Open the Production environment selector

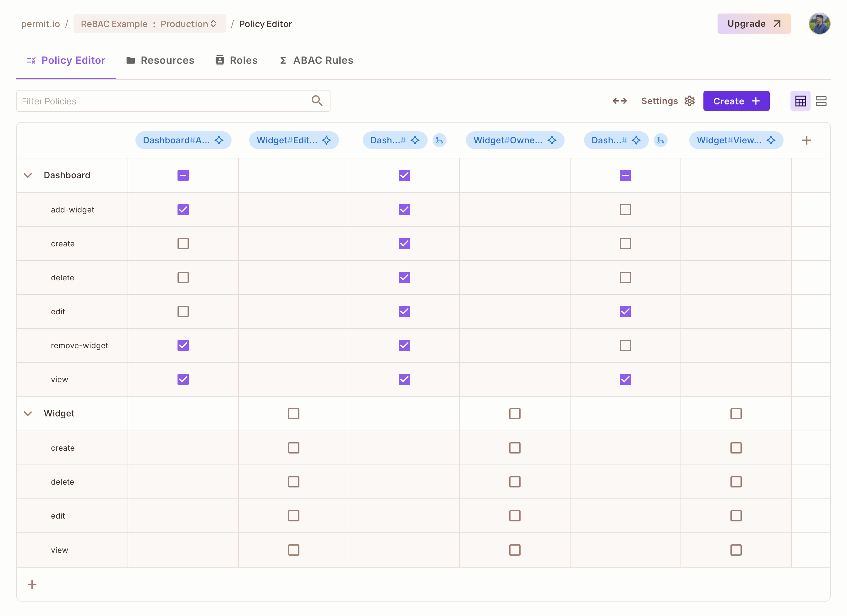coord(187,24)
